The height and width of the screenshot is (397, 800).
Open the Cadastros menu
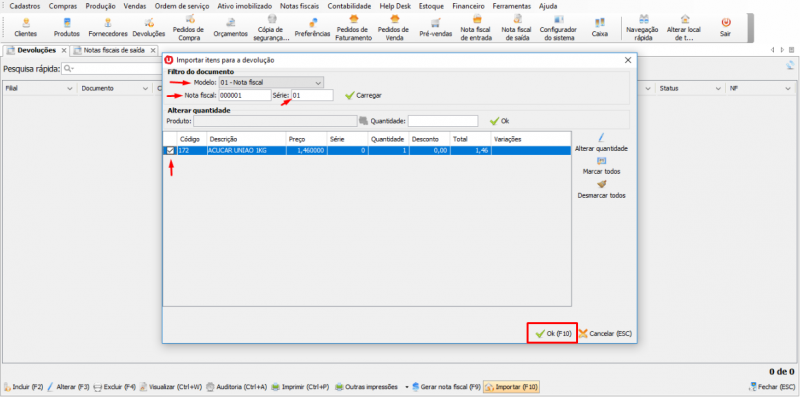pos(25,6)
